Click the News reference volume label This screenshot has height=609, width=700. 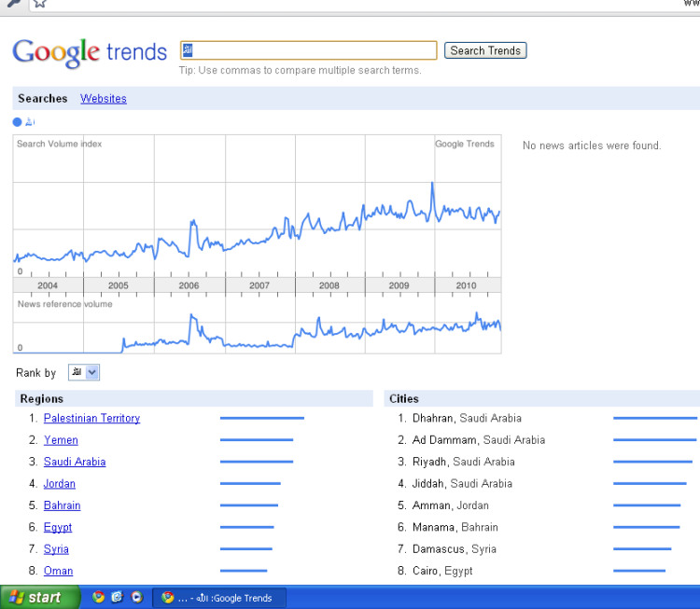65,304
